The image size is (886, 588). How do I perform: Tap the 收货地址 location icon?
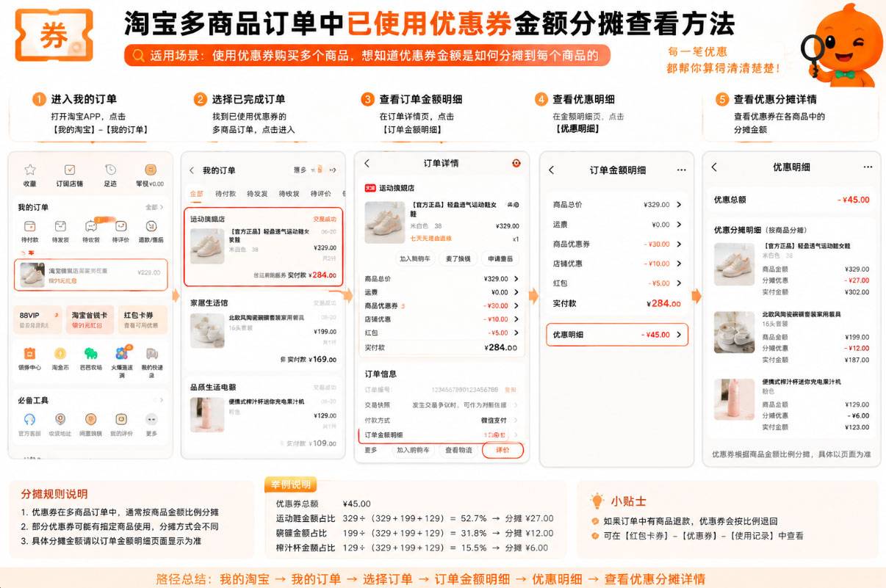coord(60,419)
